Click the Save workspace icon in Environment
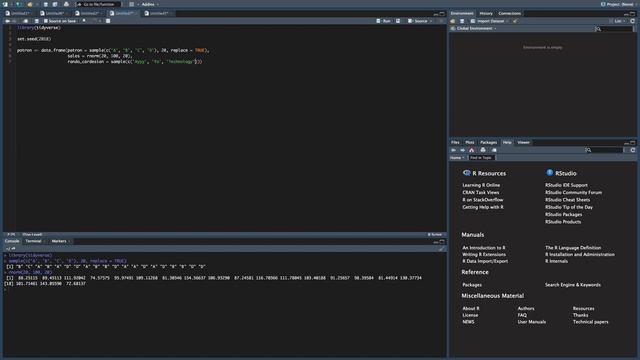Screen dimensions: 640x360 [x=462, y=21]
